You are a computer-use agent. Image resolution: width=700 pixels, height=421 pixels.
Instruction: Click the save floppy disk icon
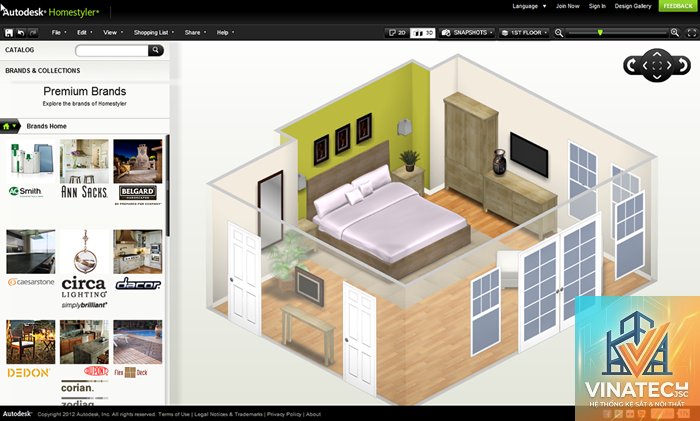click(8, 33)
